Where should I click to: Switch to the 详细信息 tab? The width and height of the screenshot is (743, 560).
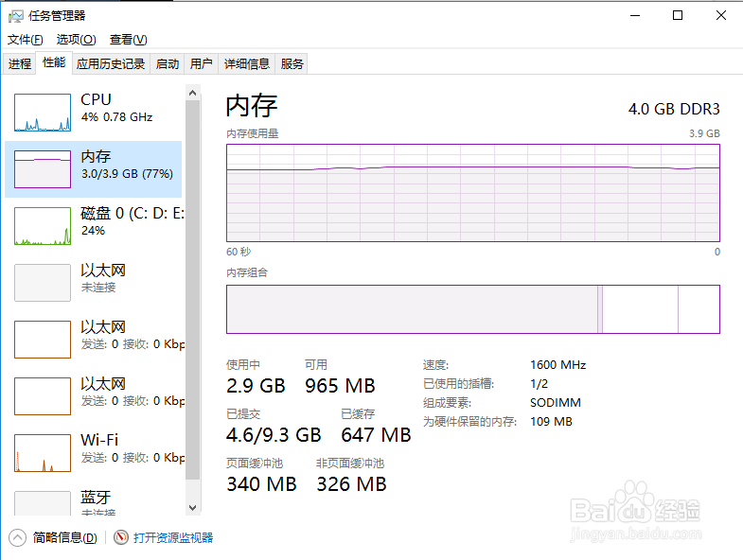pyautogui.click(x=246, y=63)
